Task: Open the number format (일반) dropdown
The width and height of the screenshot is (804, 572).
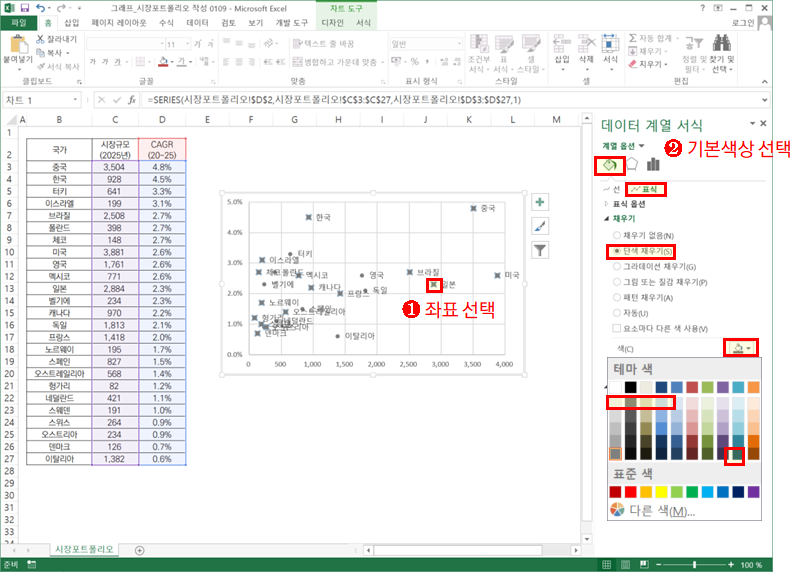Action: tap(459, 44)
